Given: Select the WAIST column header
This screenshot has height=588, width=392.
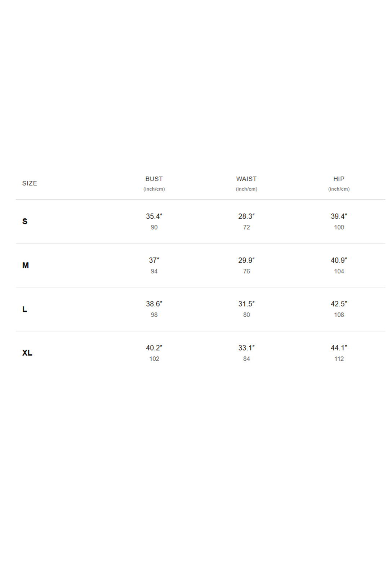Looking at the screenshot, I should pyautogui.click(x=246, y=179).
